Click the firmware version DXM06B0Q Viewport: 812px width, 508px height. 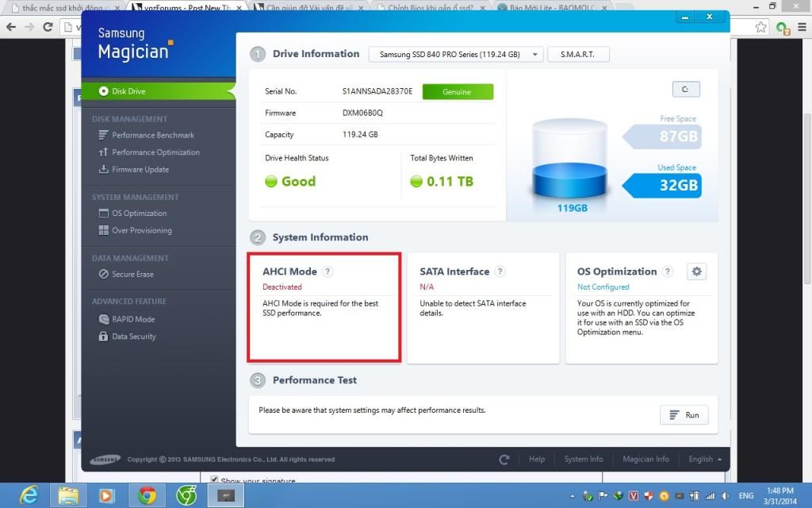[362, 113]
